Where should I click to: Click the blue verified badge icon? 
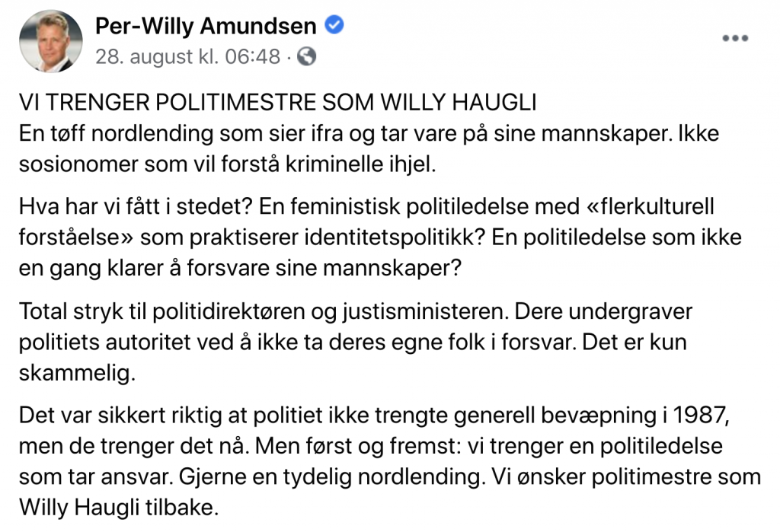334,26
